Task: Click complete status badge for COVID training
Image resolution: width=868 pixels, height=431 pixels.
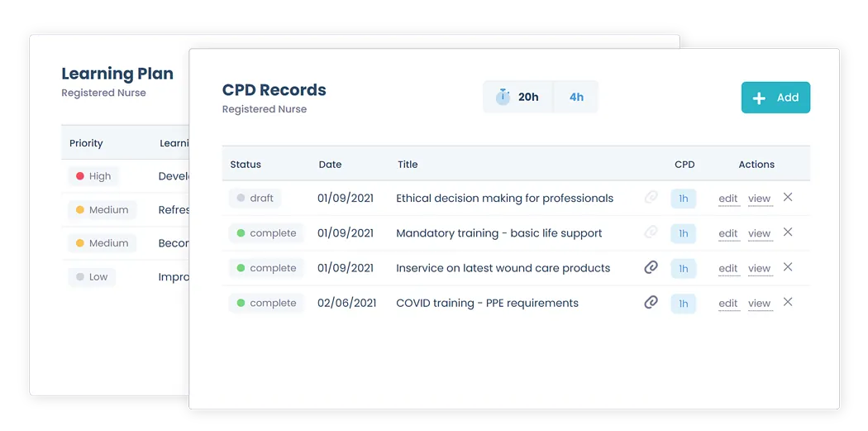Action: click(x=266, y=303)
